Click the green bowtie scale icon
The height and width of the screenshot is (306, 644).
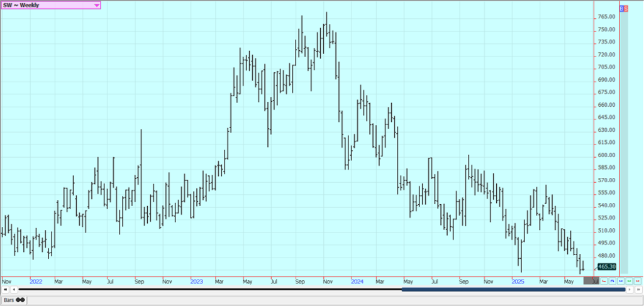pyautogui.click(x=630, y=281)
